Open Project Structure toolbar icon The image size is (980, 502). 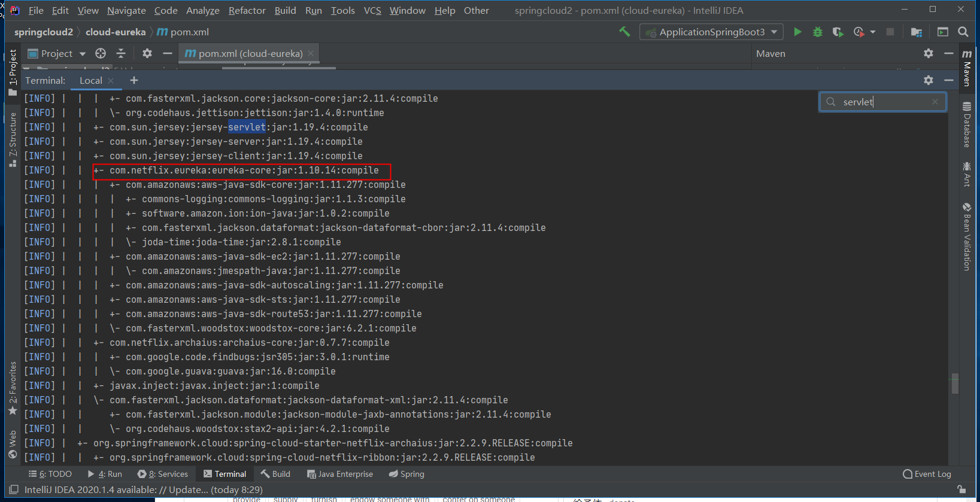click(916, 32)
